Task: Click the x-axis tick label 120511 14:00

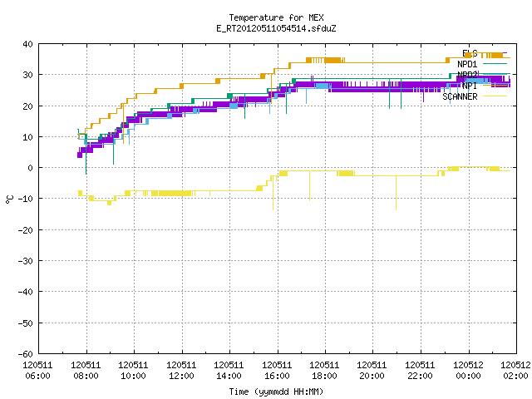Action: [x=229, y=371]
